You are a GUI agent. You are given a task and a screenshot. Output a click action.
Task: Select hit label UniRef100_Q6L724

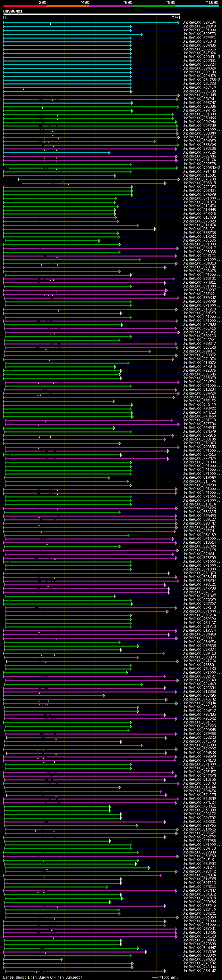[199, 64]
